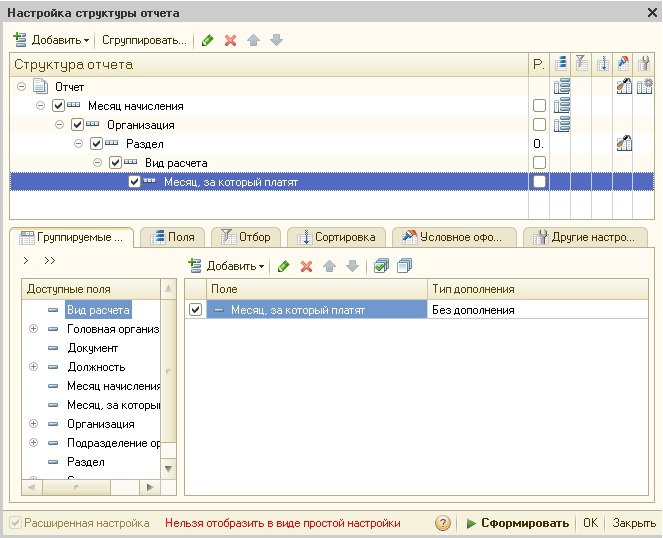Click the filter column header icon

581,64
